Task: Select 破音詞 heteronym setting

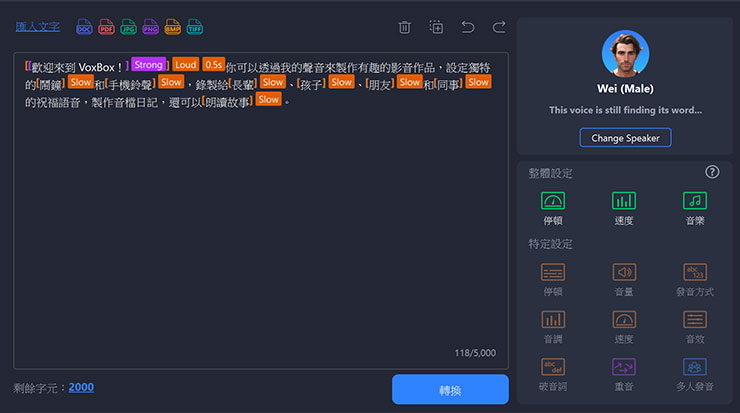Action: tap(553, 374)
